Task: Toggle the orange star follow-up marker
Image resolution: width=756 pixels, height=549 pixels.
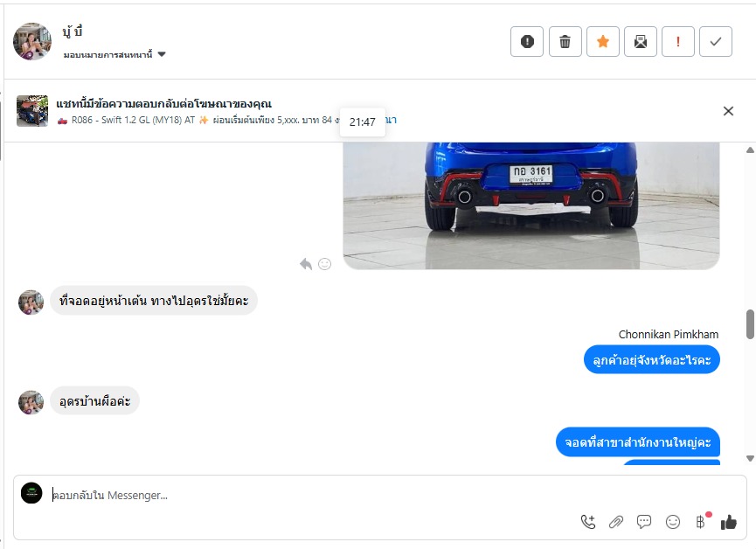Action: coord(603,41)
